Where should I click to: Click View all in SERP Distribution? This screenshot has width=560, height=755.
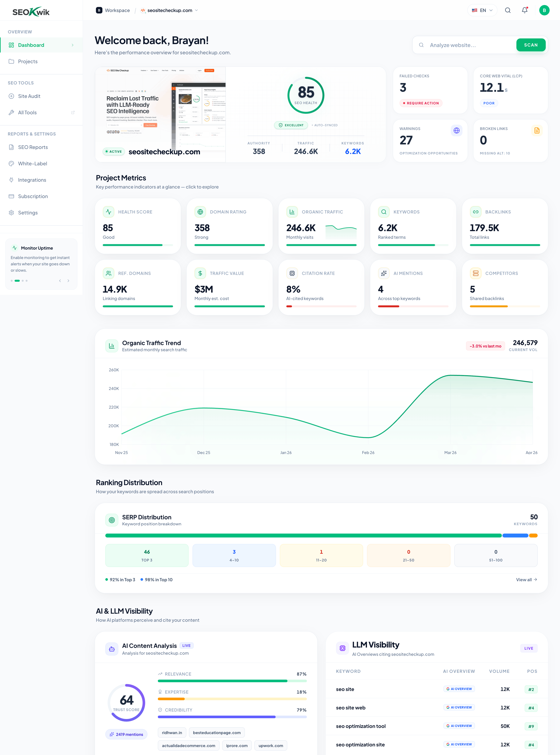pos(526,580)
